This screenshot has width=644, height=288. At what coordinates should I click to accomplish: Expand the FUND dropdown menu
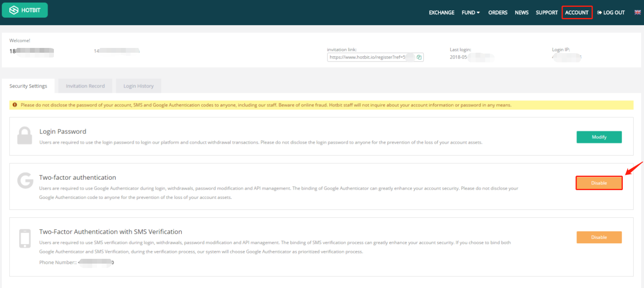pos(471,12)
